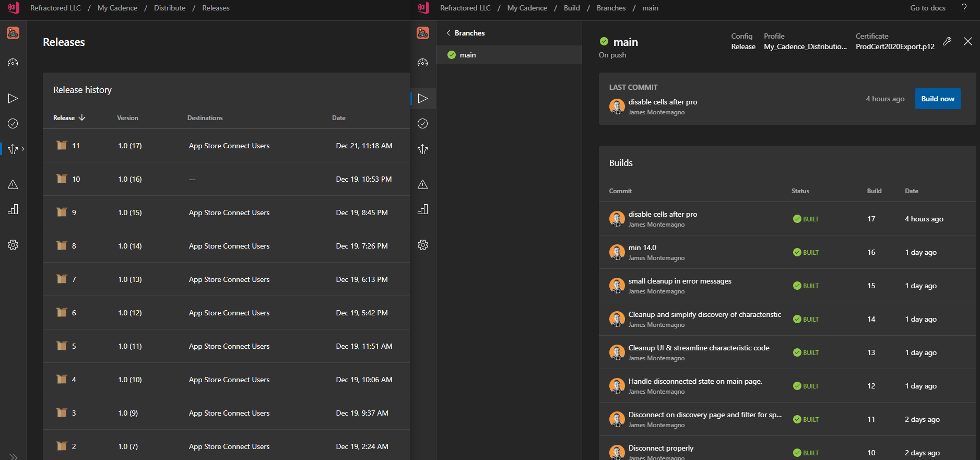Click the Build now button
The width and height of the screenshot is (980, 460).
click(x=938, y=99)
